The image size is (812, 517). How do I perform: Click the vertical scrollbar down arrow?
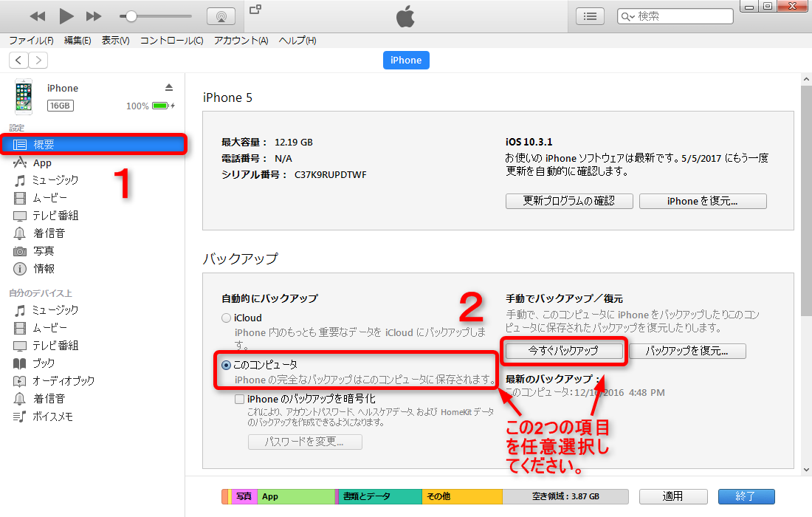pyautogui.click(x=806, y=470)
